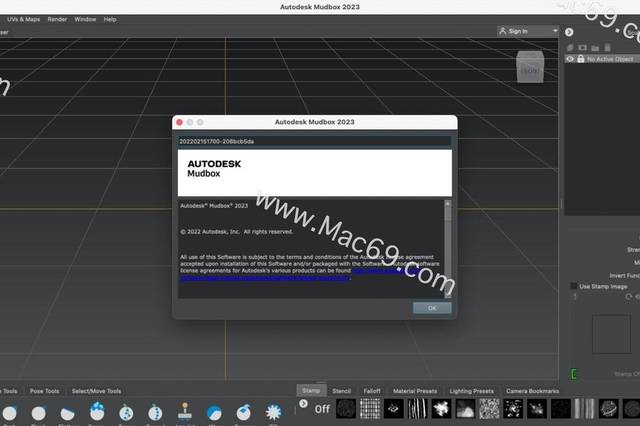Click the rotate icon under Use Stamp Image
This screenshot has height=426, width=640.
(x=629, y=297)
